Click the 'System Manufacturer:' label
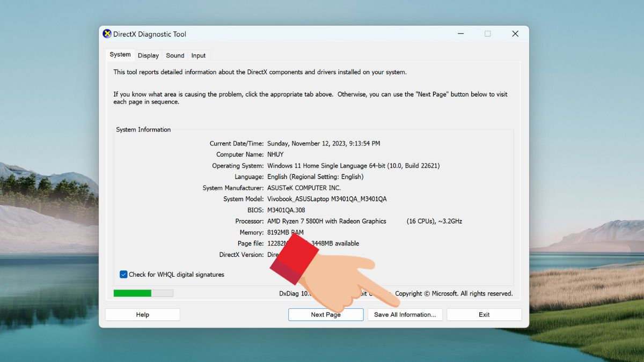 [233, 188]
